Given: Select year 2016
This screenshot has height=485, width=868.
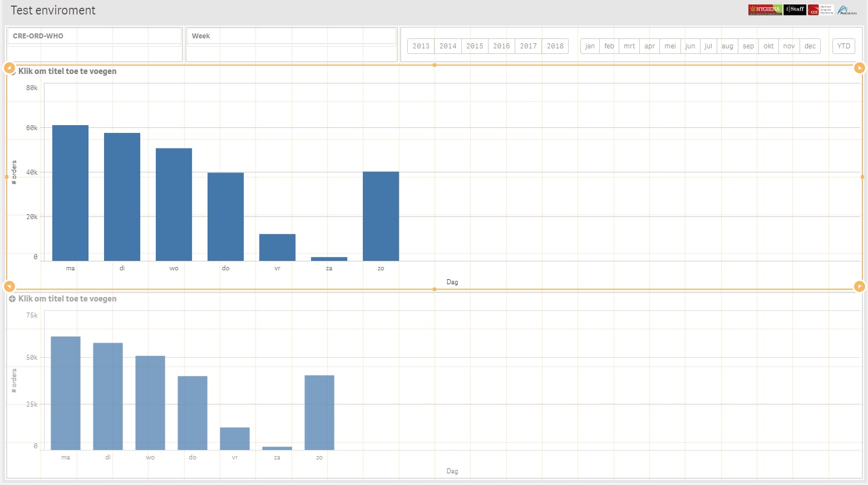Looking at the screenshot, I should tap(501, 46).
